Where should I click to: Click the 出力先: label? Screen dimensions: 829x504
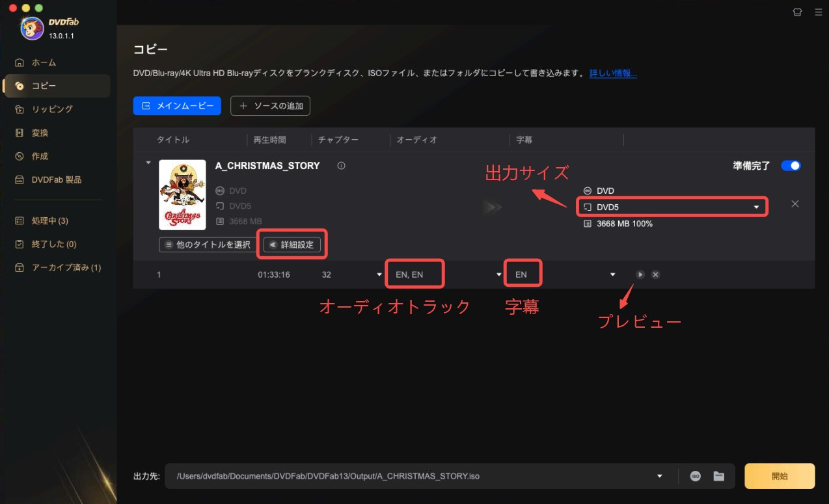tap(146, 476)
